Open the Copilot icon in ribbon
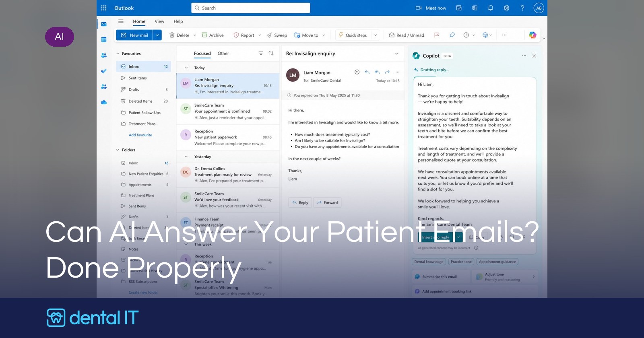This screenshot has height=338, width=644. (x=533, y=35)
